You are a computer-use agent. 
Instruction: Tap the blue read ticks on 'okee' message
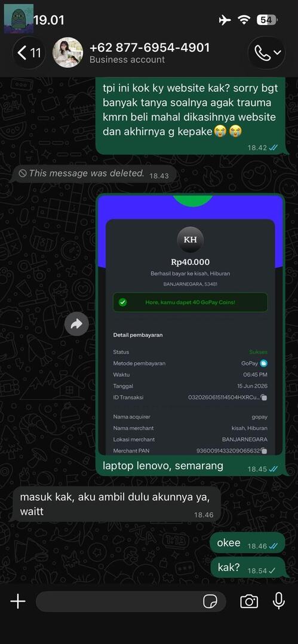coord(274,546)
